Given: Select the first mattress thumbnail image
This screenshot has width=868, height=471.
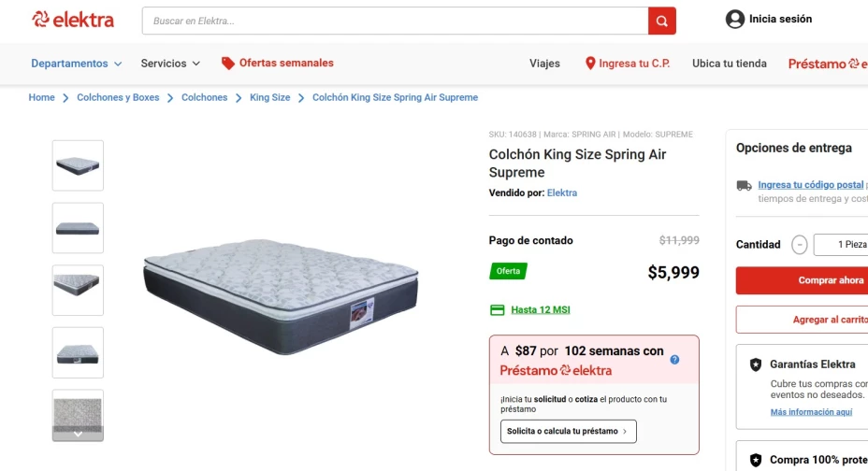Looking at the screenshot, I should pos(78,165).
